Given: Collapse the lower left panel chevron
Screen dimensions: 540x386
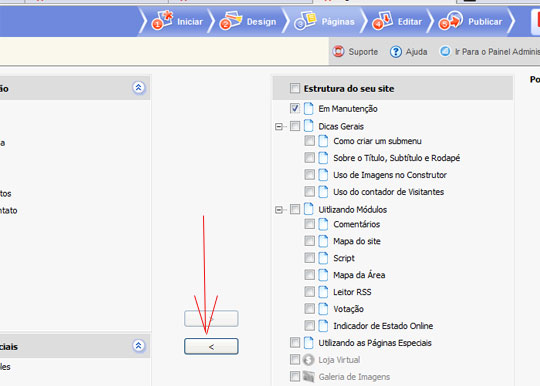Looking at the screenshot, I should click(x=138, y=345).
